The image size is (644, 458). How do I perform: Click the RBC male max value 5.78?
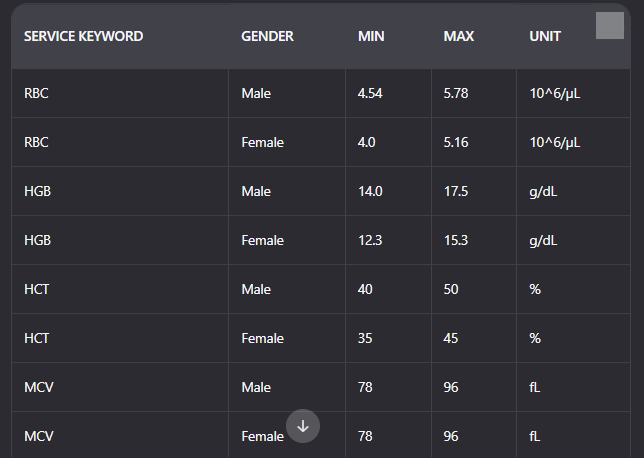pyautogui.click(x=456, y=93)
